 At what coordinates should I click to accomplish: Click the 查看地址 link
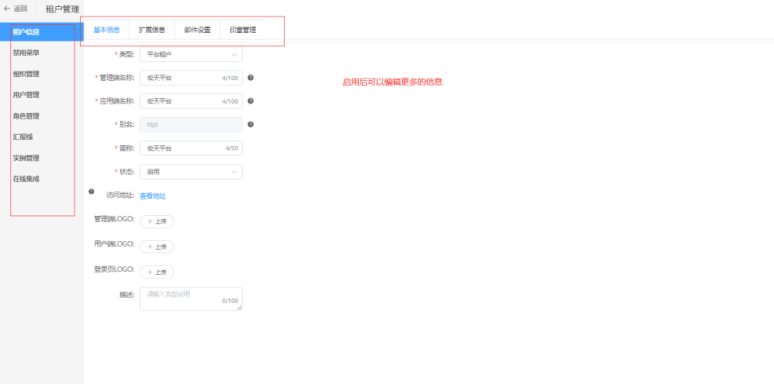pos(153,196)
